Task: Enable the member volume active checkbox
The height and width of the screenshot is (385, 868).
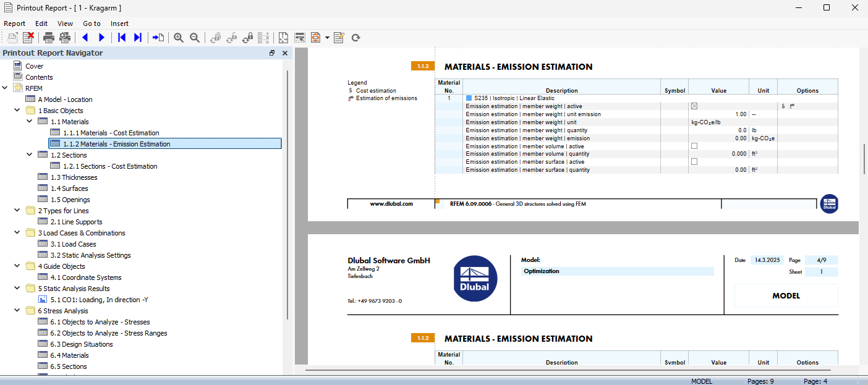Action: 694,145
